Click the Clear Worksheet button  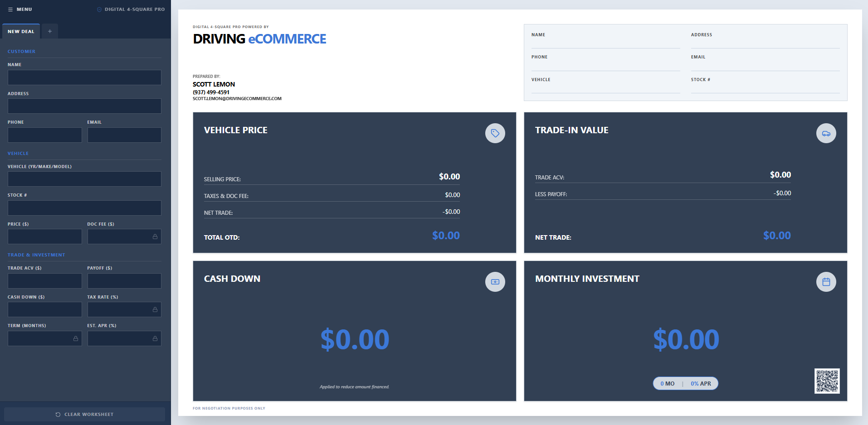[84, 414]
